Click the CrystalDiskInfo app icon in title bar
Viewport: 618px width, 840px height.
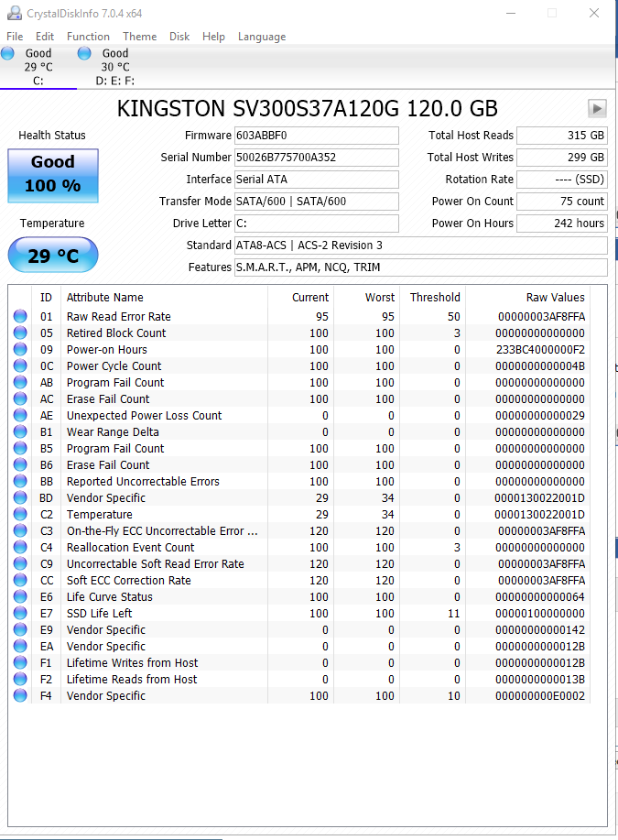(15, 13)
